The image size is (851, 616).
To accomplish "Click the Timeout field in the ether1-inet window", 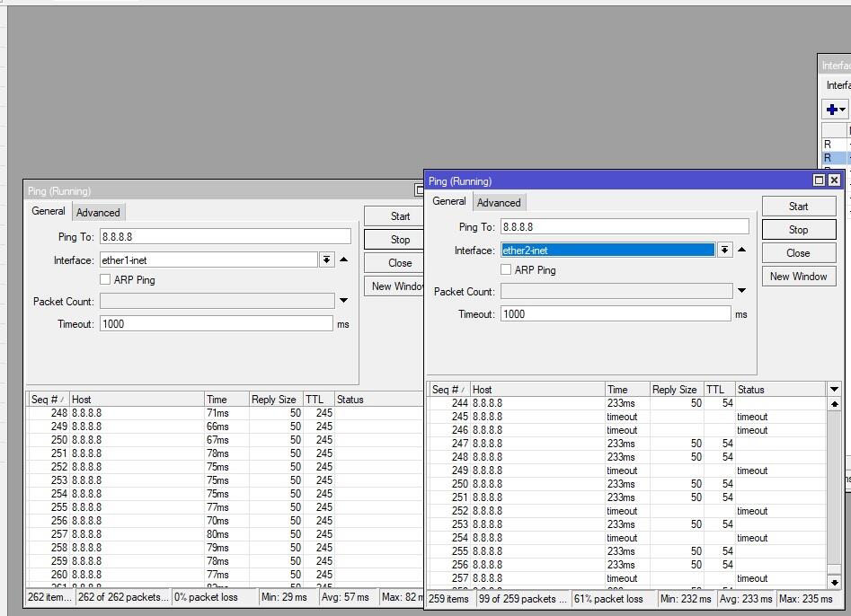I will pos(217,324).
